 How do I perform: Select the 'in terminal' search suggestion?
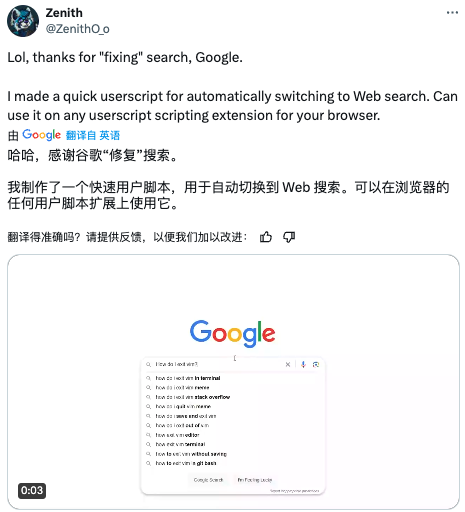pyautogui.click(x=188, y=378)
